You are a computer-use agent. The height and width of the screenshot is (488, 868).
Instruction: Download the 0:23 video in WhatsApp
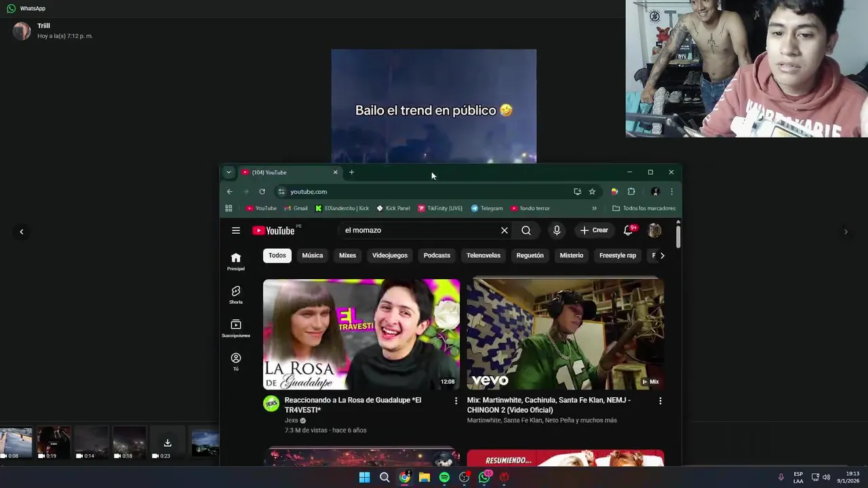click(167, 443)
